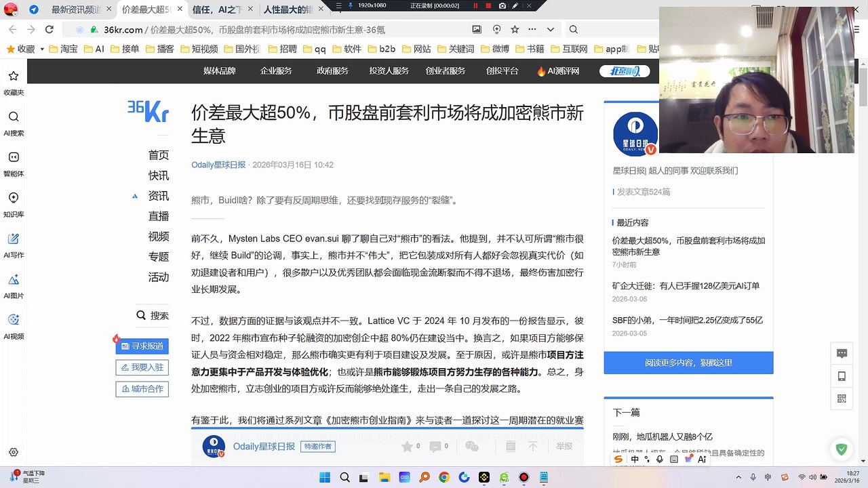Screen dimensions: 868x488
Task: Open Windows taskbar search
Action: 344,477
